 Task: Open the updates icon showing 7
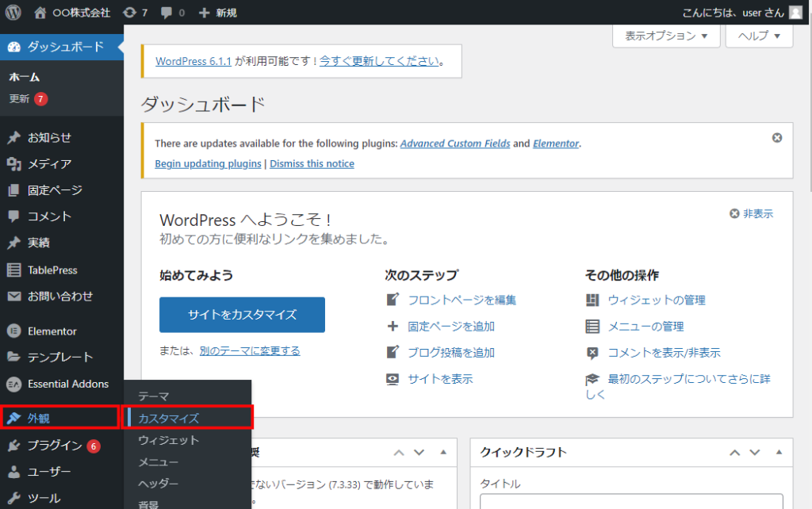tap(135, 13)
